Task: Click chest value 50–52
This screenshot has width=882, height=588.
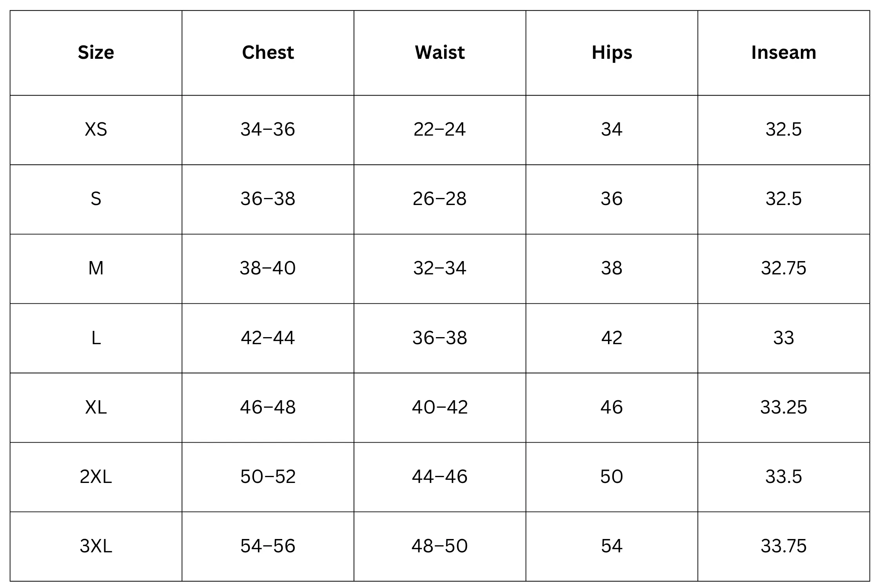Action: pyautogui.click(x=268, y=477)
